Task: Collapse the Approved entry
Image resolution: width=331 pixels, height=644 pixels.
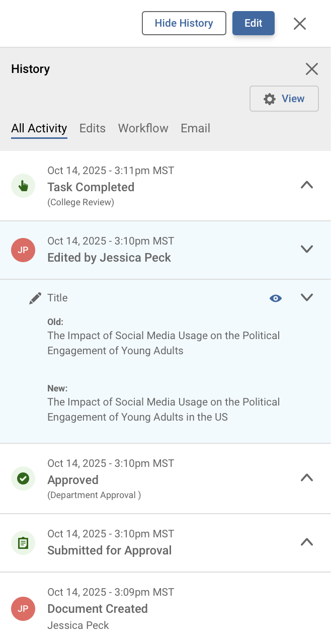Action: 306,478
